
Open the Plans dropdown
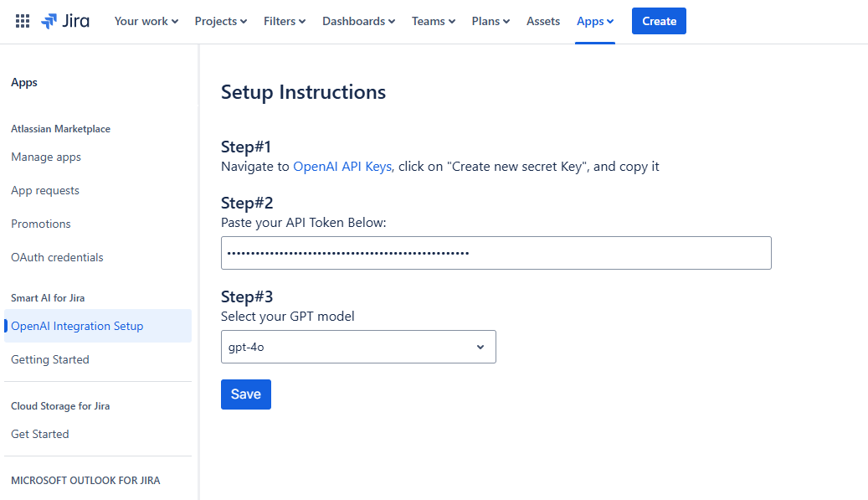click(x=490, y=21)
